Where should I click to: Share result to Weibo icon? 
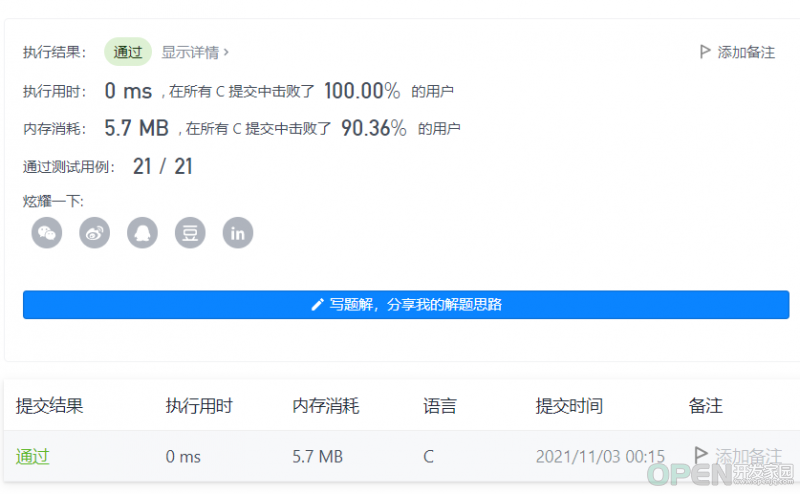(x=94, y=233)
